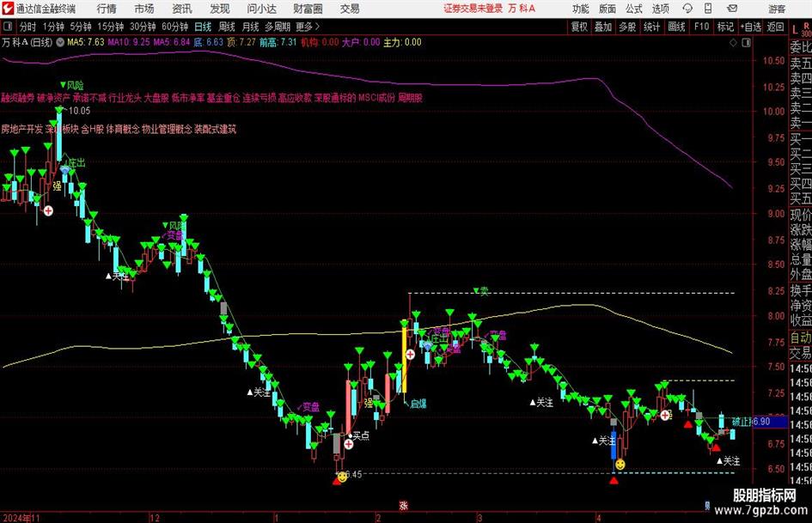Open the customer service headset icon
The image size is (812, 523).
pyautogui.click(x=687, y=9)
